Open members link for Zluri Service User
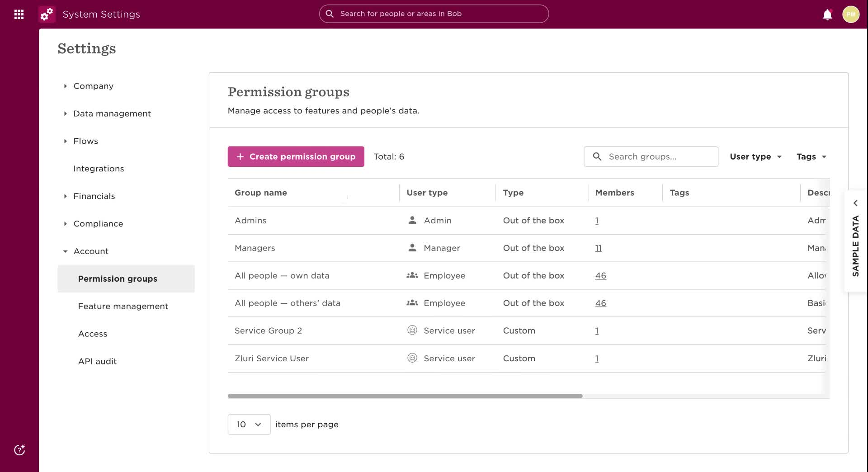Screen dimensions: 868x472 point(597,359)
